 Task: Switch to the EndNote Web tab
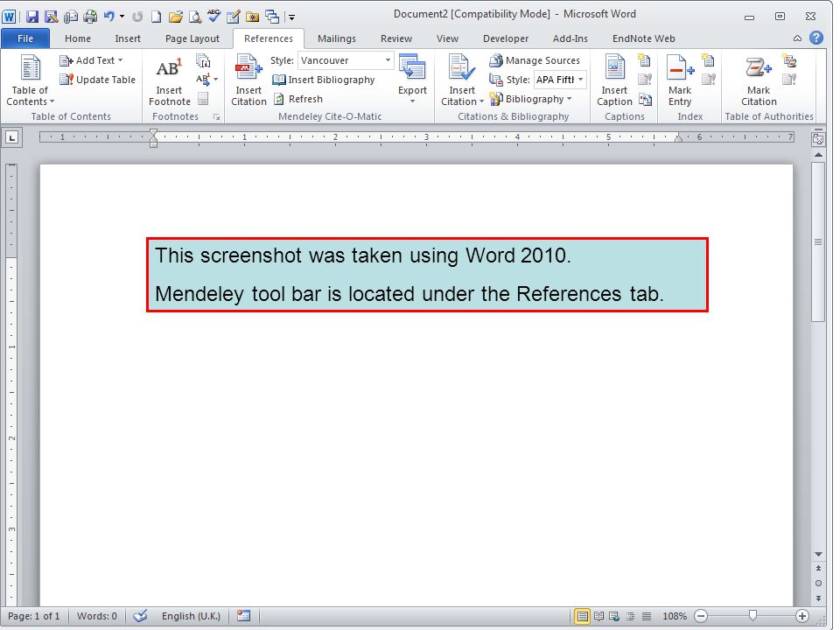coord(643,38)
